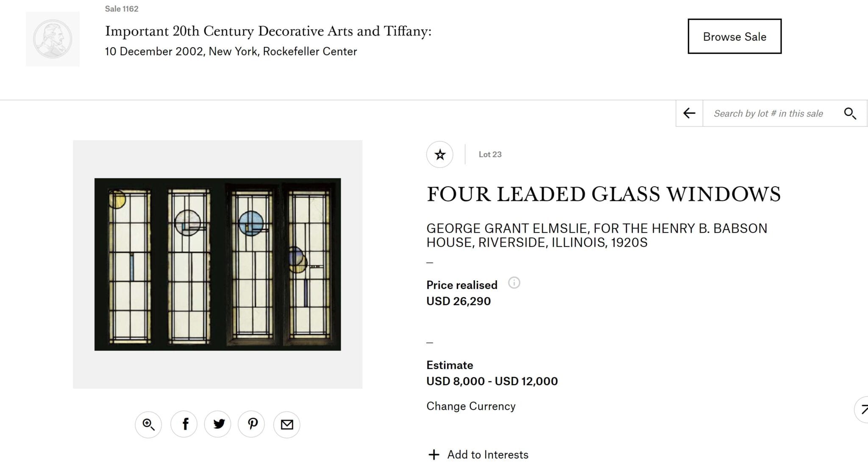Click the Browse Sale button
Image resolution: width=868 pixels, height=465 pixels.
734,36
